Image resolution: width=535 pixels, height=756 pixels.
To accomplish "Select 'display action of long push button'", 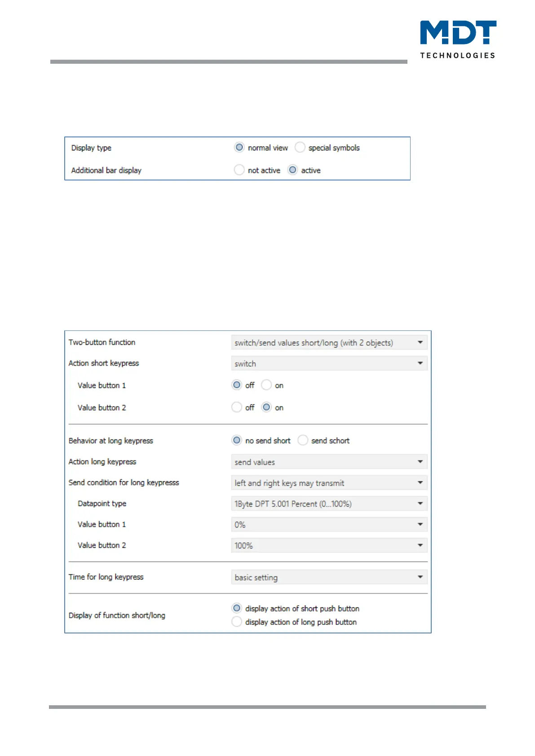I will pos(237,622).
